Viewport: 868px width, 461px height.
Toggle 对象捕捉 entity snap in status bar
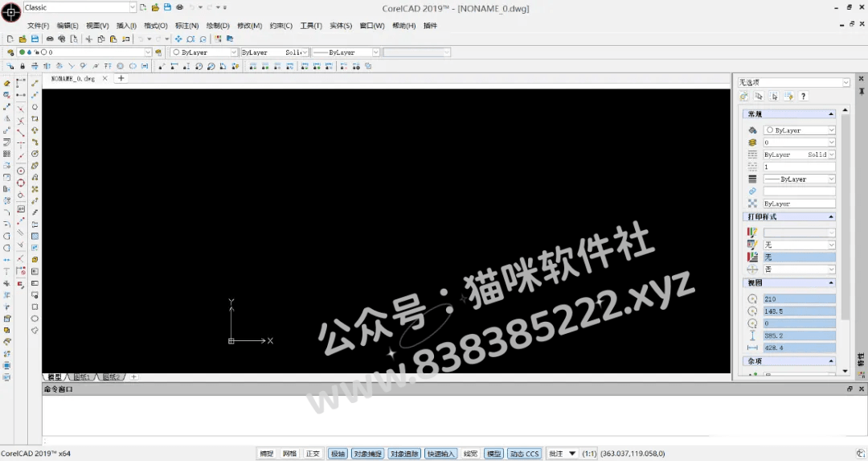click(x=368, y=453)
